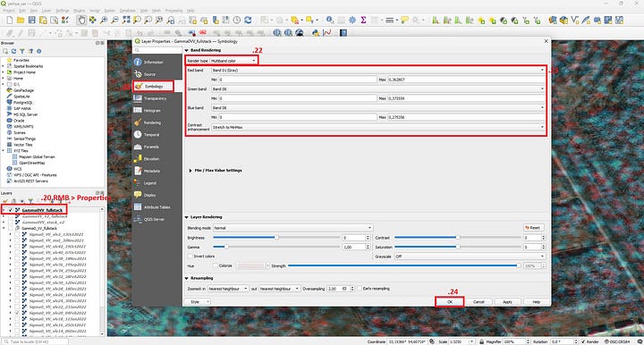This screenshot has height=345, width=644.
Task: Toggle visibility of layer ending 04Feb2022
Action: click(17, 313)
